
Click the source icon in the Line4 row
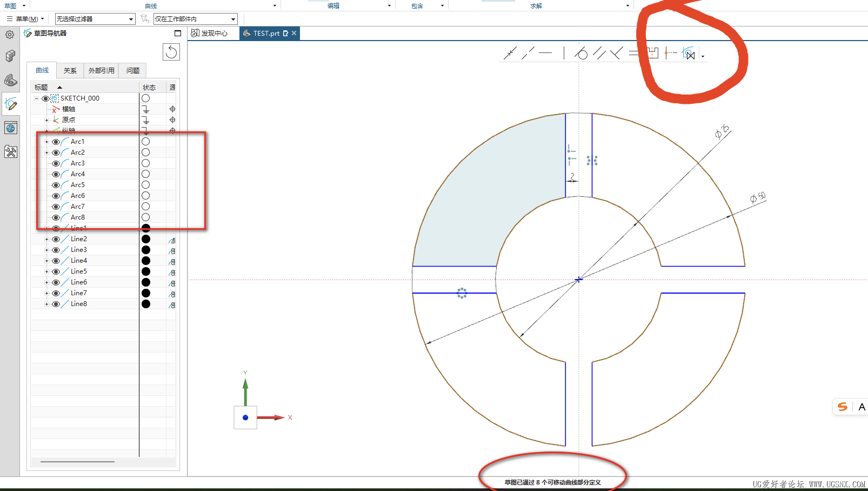click(x=172, y=262)
